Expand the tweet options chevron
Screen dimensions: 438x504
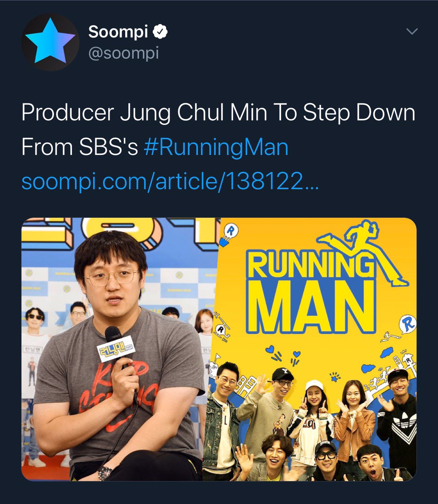tap(412, 31)
